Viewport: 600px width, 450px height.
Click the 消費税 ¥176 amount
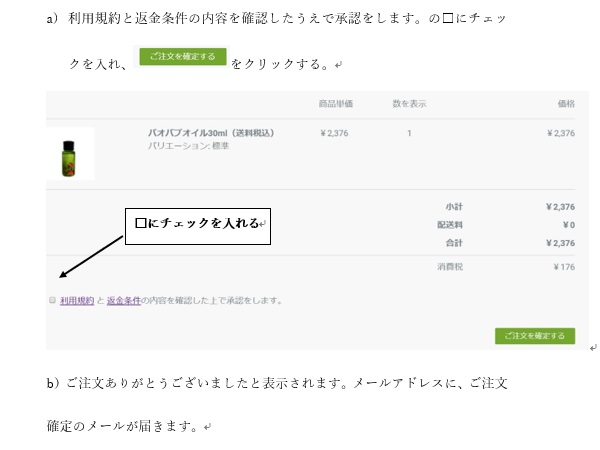pyautogui.click(x=564, y=267)
